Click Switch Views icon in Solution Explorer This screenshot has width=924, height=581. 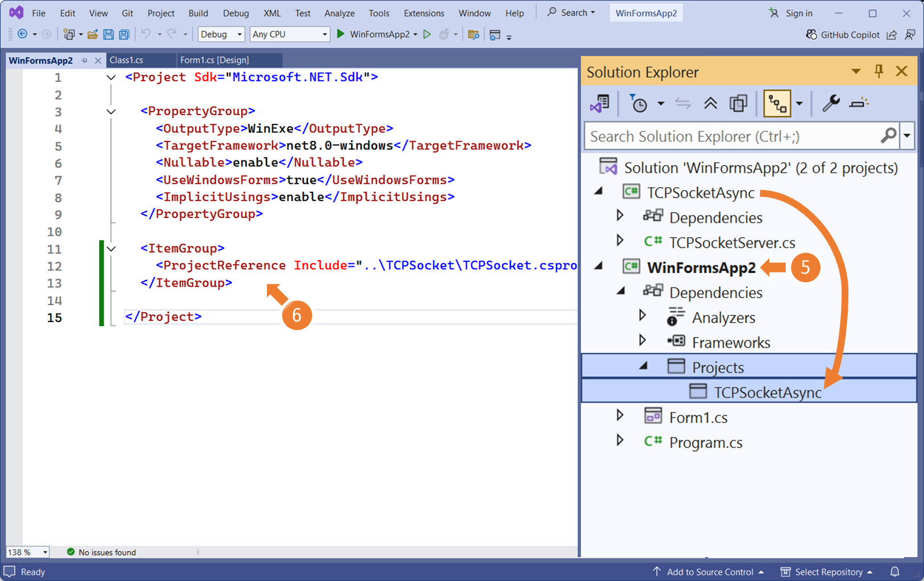(599, 104)
